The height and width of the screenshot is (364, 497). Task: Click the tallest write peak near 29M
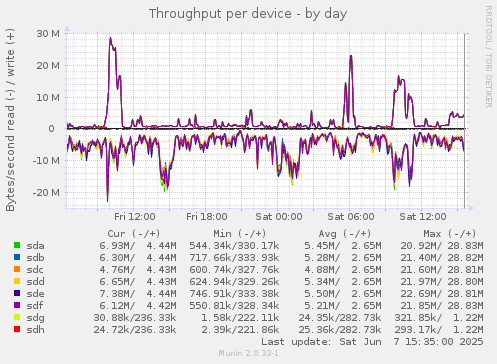tap(110, 38)
